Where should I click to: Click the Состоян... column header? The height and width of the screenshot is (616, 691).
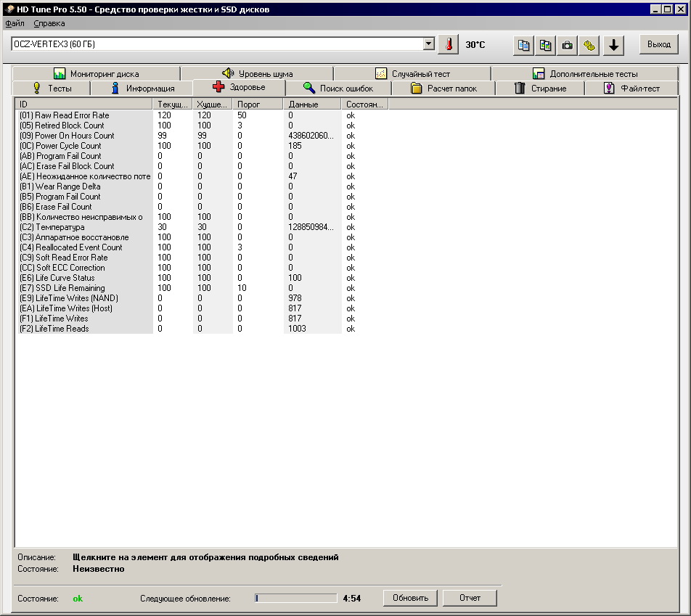coord(365,104)
